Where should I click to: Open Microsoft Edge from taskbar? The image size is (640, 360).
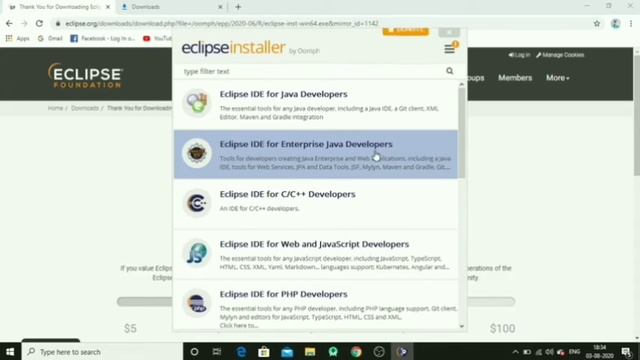241,351
